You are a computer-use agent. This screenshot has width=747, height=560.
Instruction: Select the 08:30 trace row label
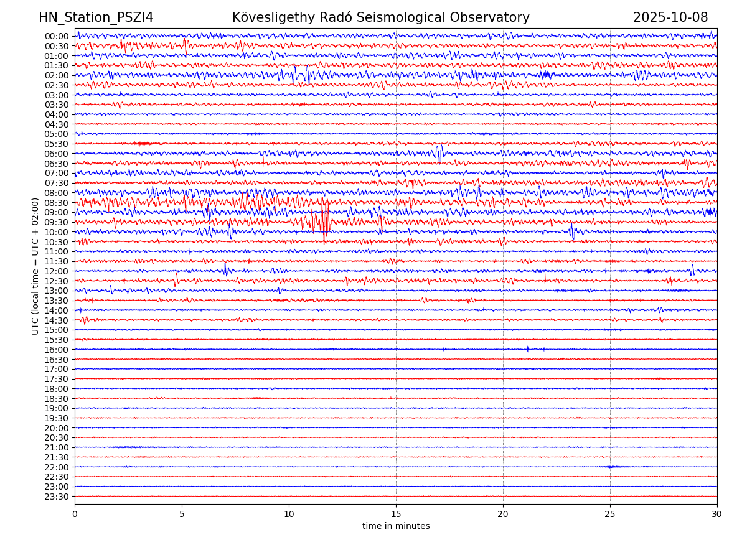click(x=57, y=203)
